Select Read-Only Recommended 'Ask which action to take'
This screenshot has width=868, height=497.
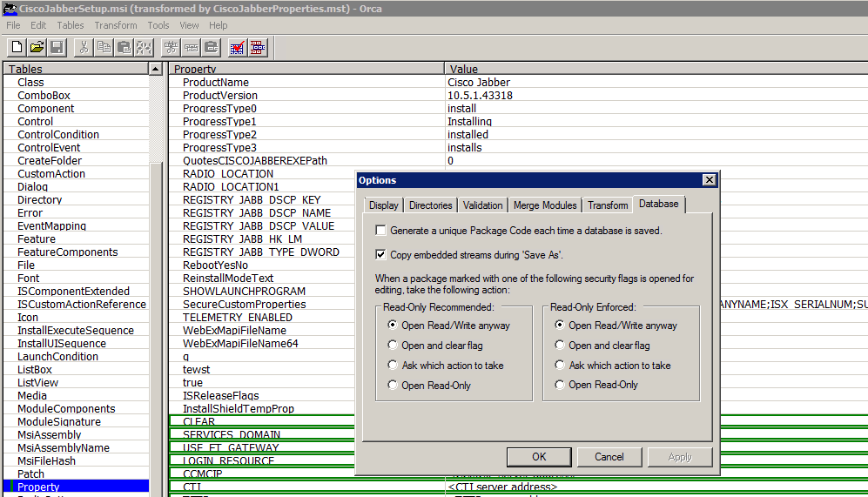tap(393, 365)
